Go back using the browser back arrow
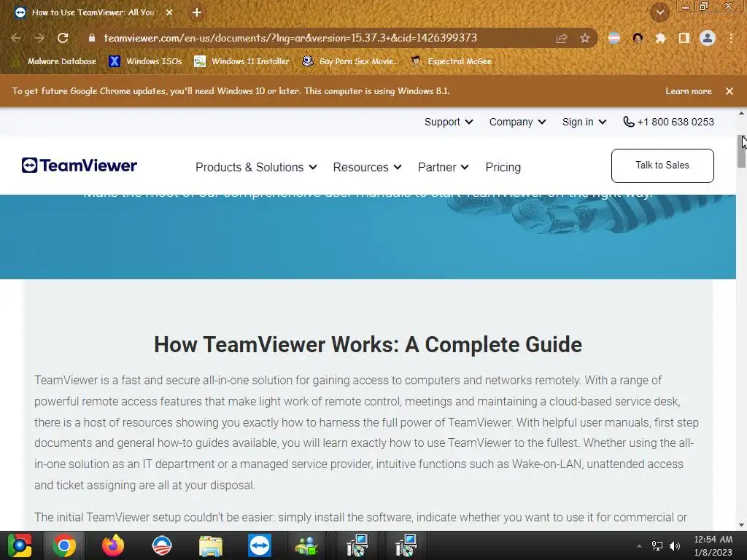 pyautogui.click(x=16, y=38)
